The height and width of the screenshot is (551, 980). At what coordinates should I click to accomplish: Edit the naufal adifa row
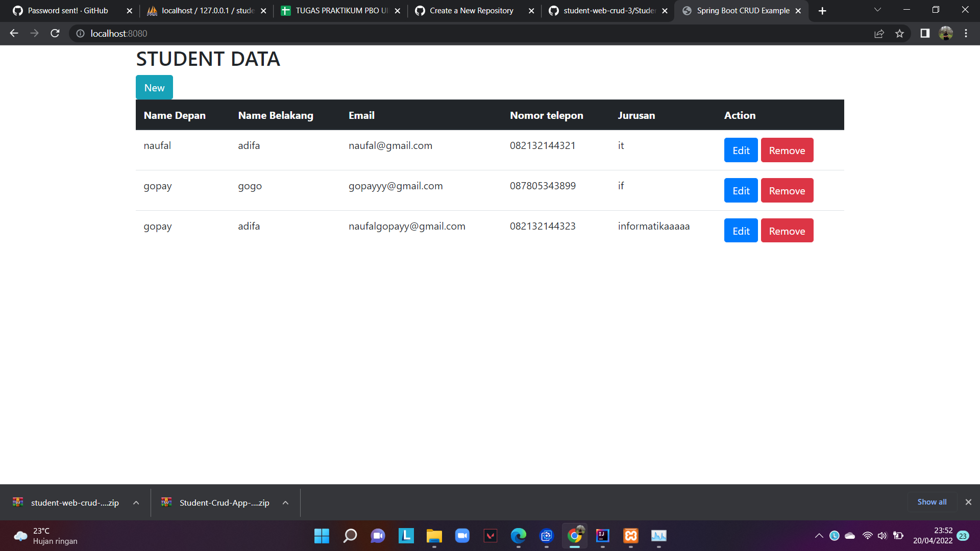click(741, 150)
